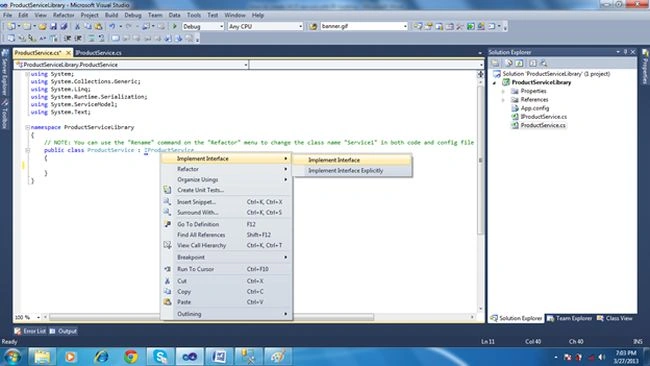Select Find All References
Viewport: 650px width, 366px height.
(226, 235)
